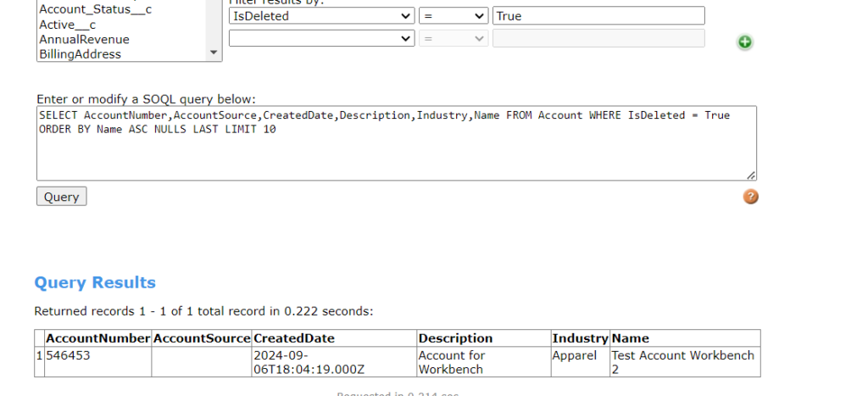868x396 pixels.
Task: Run the query with the Query button
Action: point(61,197)
